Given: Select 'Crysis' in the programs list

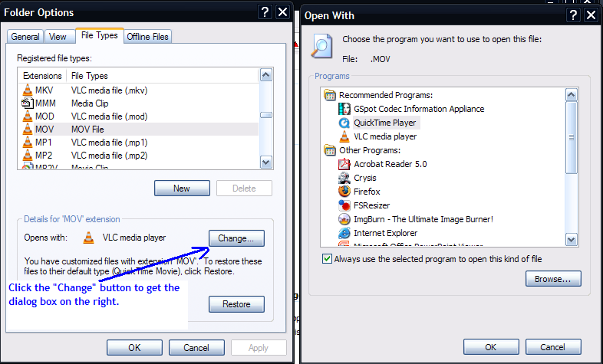Looking at the screenshot, I should (x=365, y=178).
